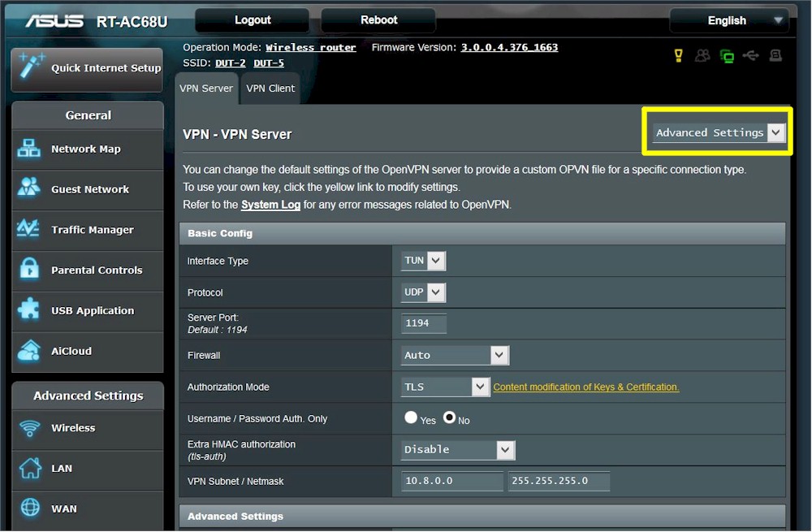
Task: Open Parental Controls
Action: [x=87, y=270]
